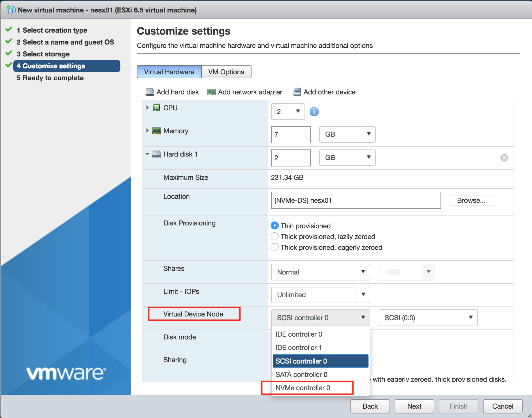Click the CPU information icon

pos(314,112)
